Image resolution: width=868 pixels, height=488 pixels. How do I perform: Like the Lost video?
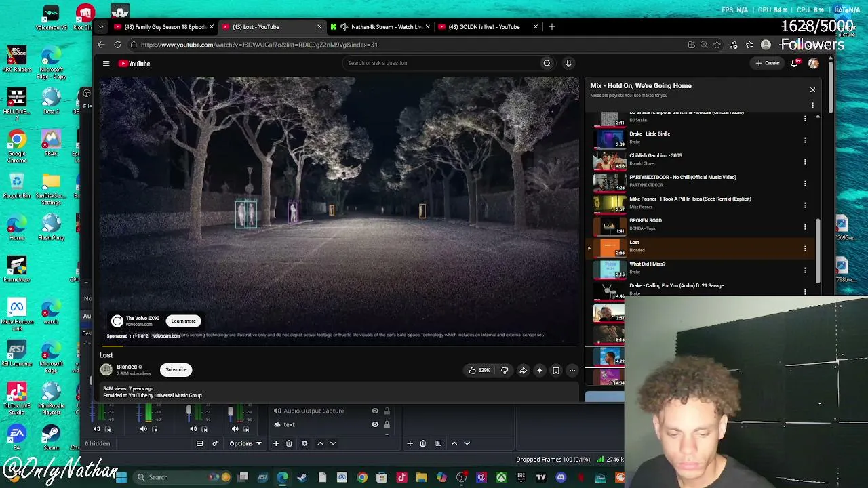coord(479,370)
